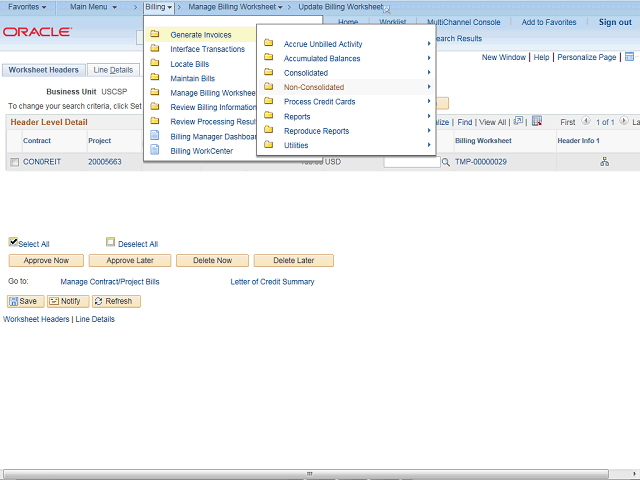Screen dimensions: 640x480
Task: Open Letter of Credit Summary link
Action: pos(272,282)
